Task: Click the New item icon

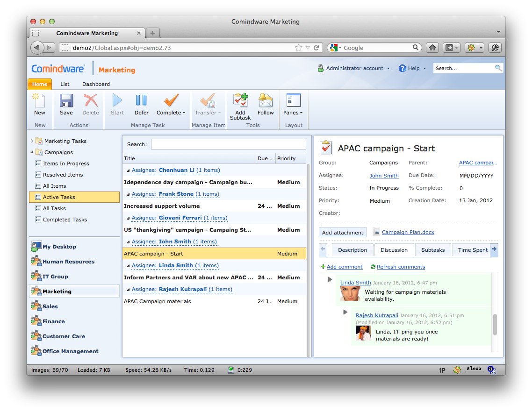Action: tap(39, 101)
